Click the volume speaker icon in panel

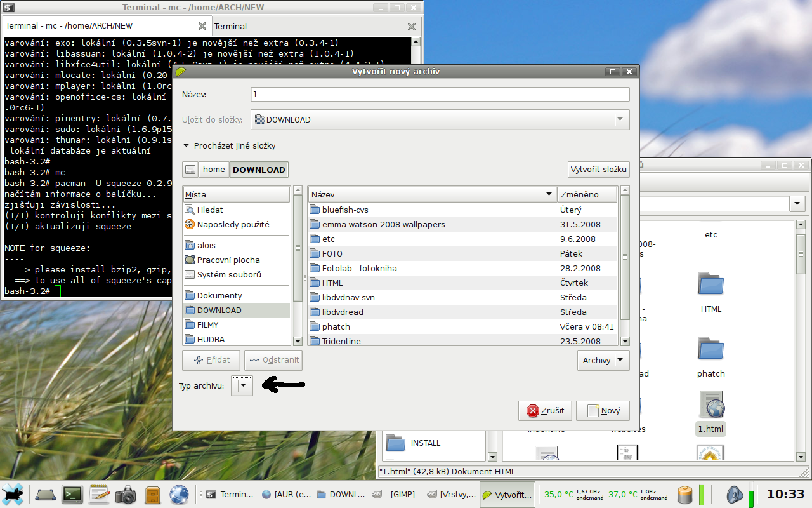(x=734, y=494)
